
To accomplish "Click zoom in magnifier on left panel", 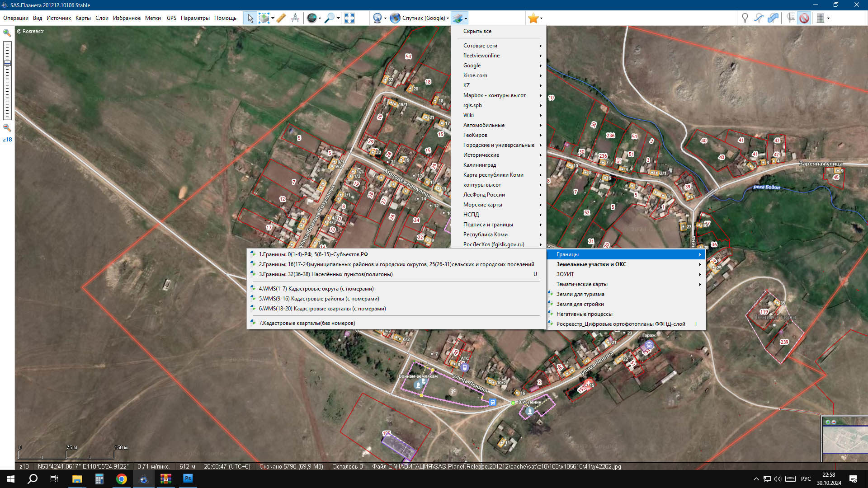I will (7, 33).
